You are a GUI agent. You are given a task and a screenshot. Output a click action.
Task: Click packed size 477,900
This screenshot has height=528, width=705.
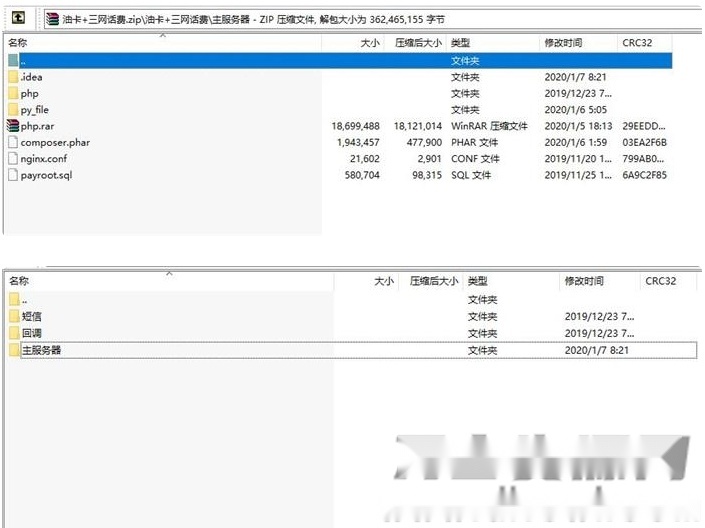click(x=424, y=143)
